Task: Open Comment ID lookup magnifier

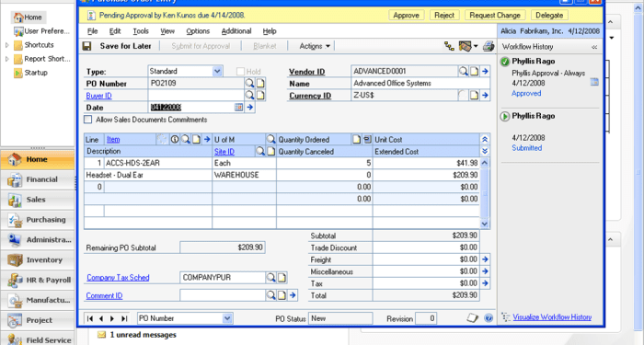Action: pyautogui.click(x=270, y=295)
